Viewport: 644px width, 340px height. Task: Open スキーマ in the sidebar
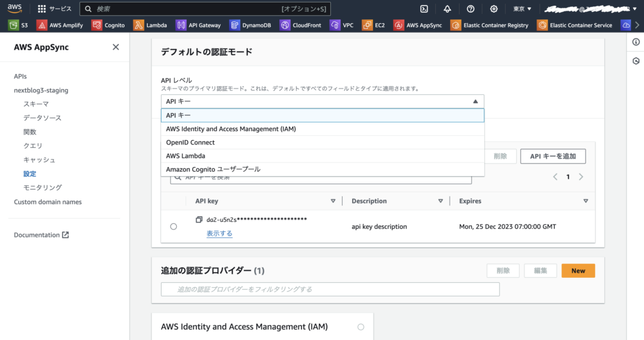36,104
